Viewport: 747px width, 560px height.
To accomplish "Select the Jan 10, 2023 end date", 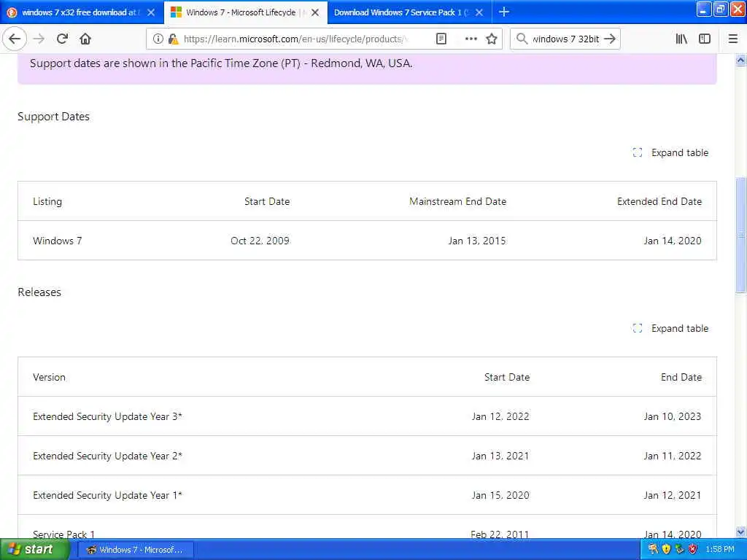I will [x=673, y=416].
